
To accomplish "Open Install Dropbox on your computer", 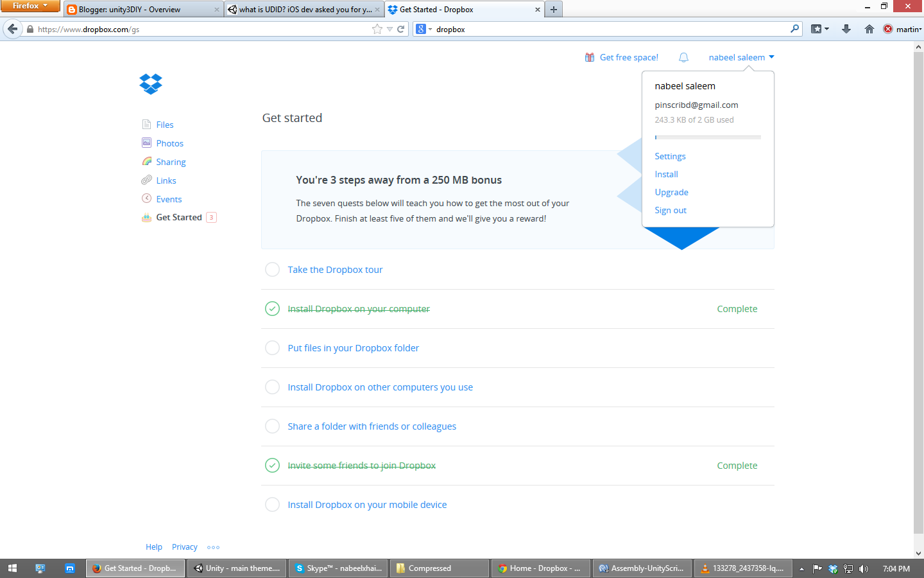I will pyautogui.click(x=359, y=309).
